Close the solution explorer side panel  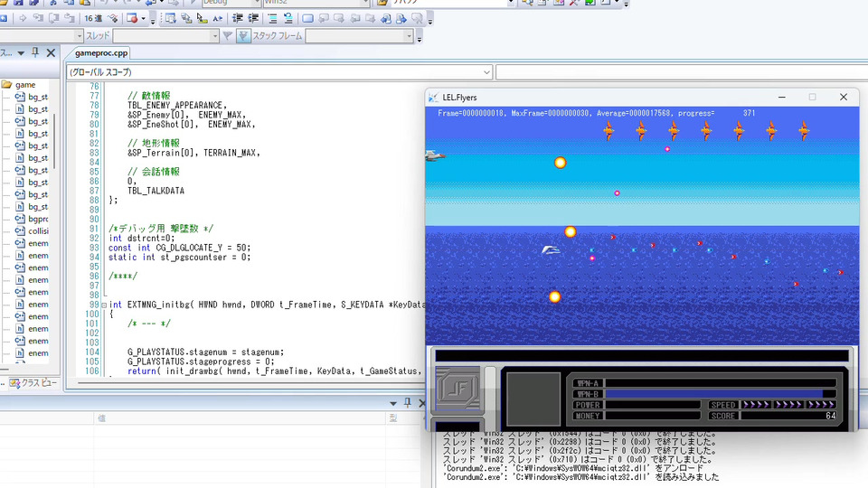tap(51, 53)
